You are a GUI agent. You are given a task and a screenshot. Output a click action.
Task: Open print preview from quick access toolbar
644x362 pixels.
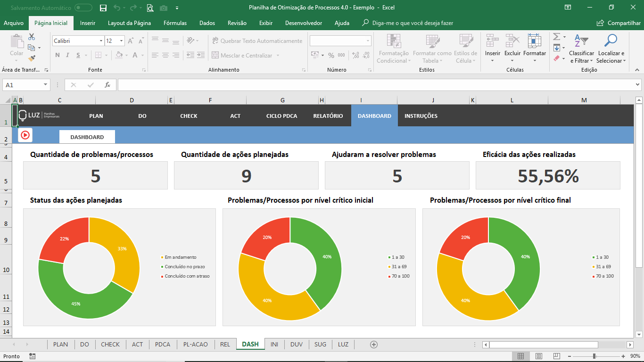click(150, 8)
